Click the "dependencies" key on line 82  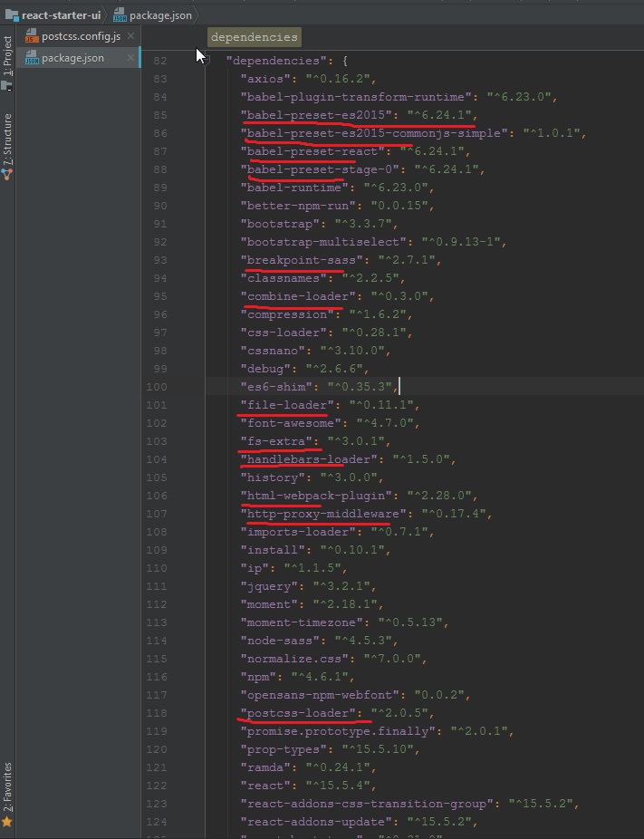(x=276, y=61)
